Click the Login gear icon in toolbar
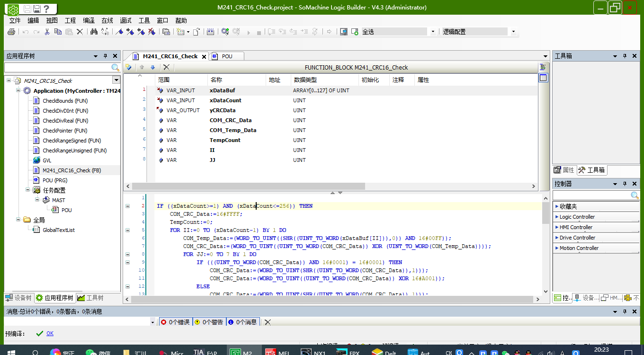644x355 pixels. pyautogui.click(x=225, y=32)
